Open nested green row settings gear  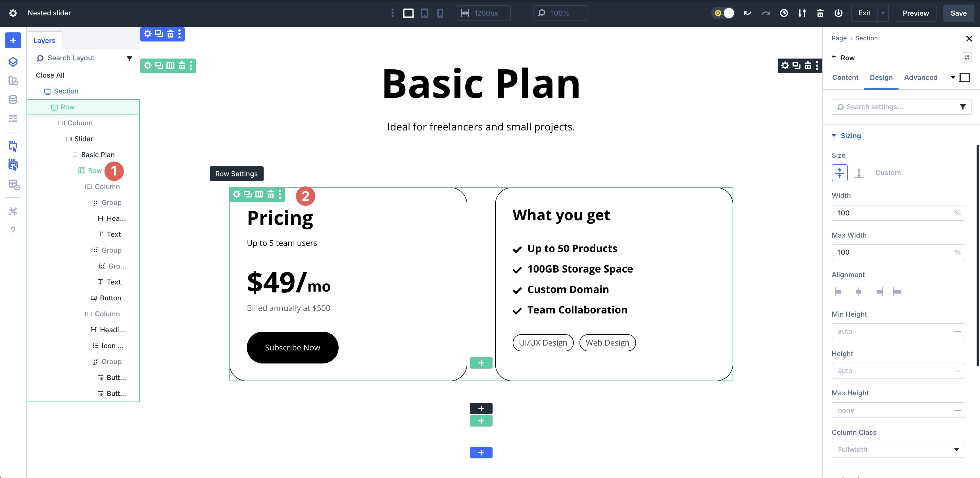click(237, 194)
